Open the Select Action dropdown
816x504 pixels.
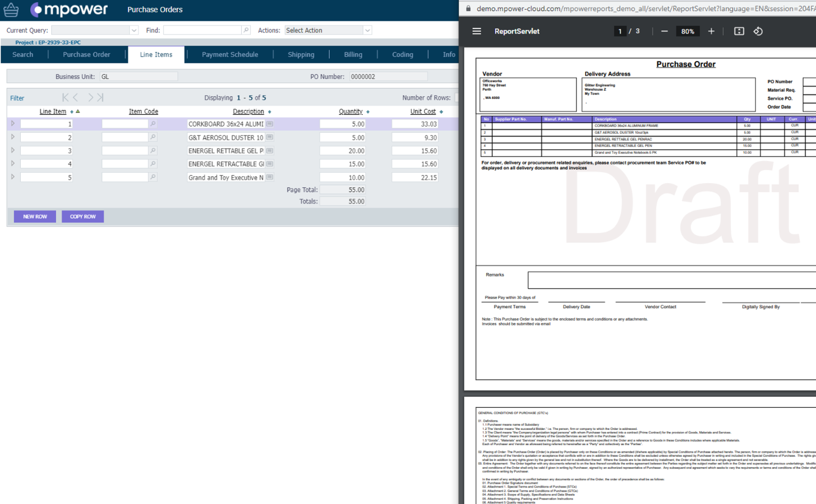367,30
